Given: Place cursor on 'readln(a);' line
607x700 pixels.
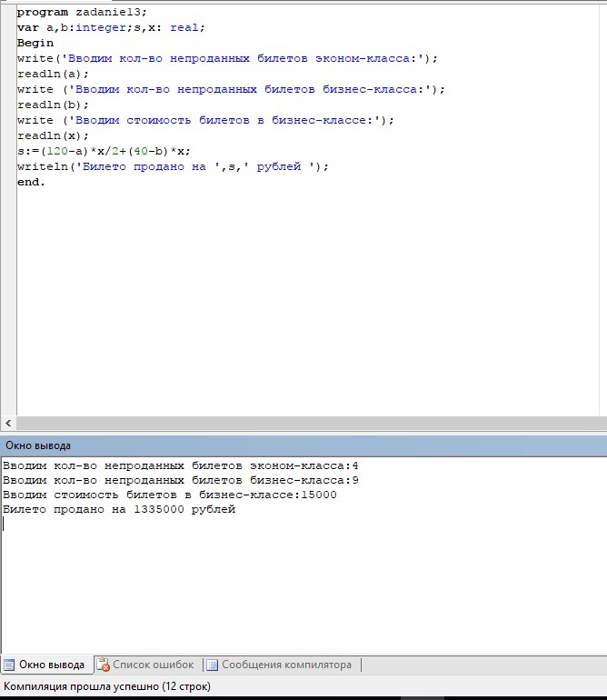Looking at the screenshot, I should point(53,75).
